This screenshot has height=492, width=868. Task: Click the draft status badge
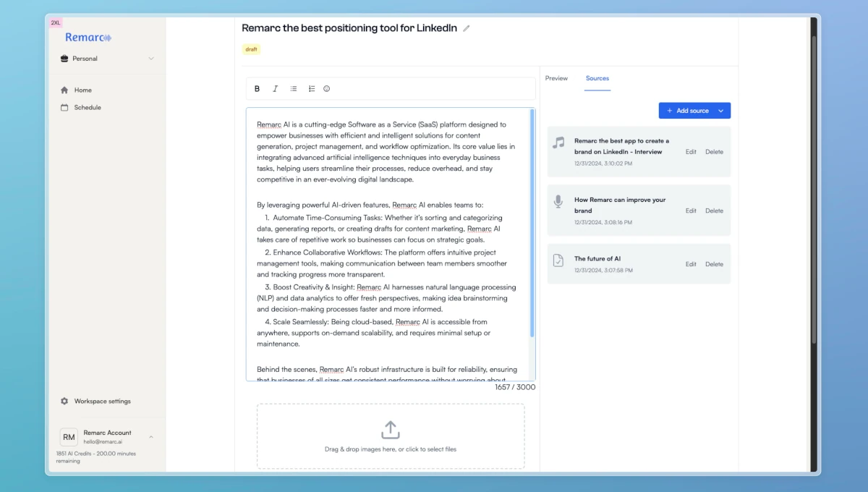pos(251,49)
